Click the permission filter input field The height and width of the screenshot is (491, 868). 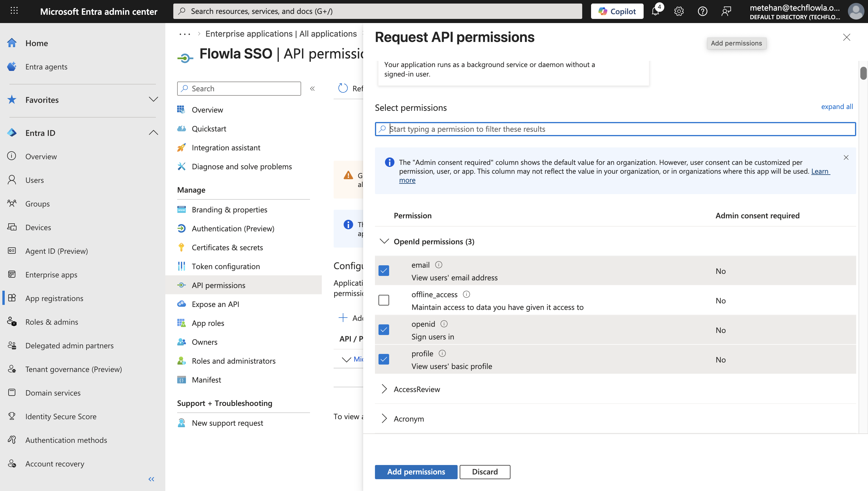click(x=615, y=129)
